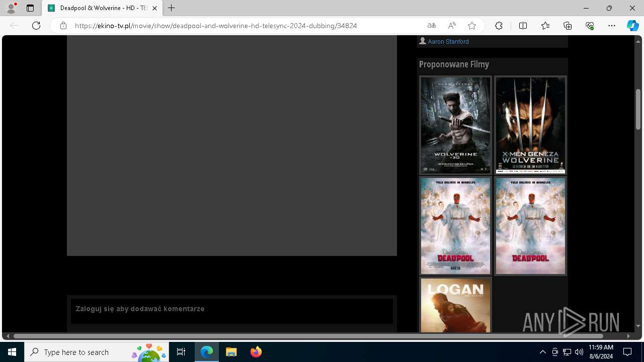Refresh the current page
644x362 pixels.
[x=36, y=26]
